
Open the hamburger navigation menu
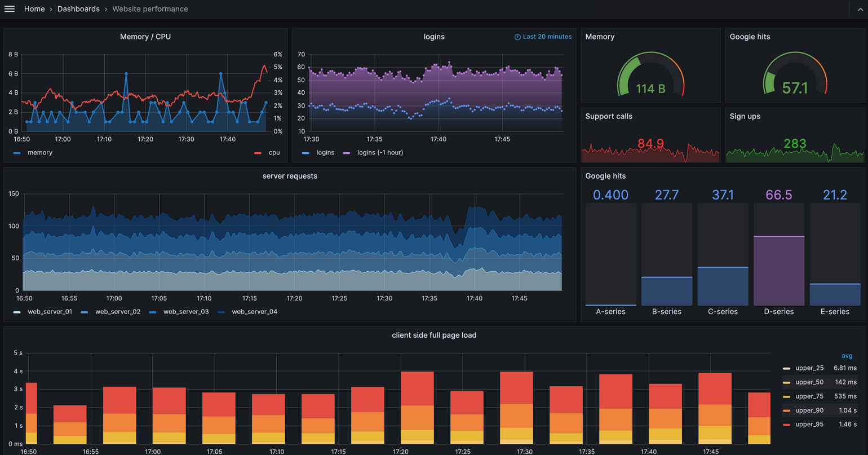point(10,9)
